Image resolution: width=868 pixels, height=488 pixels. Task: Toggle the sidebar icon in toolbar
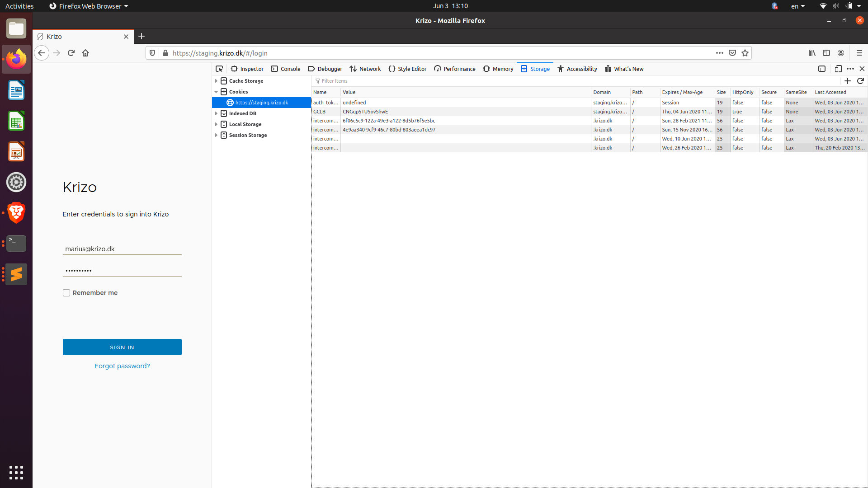click(826, 53)
